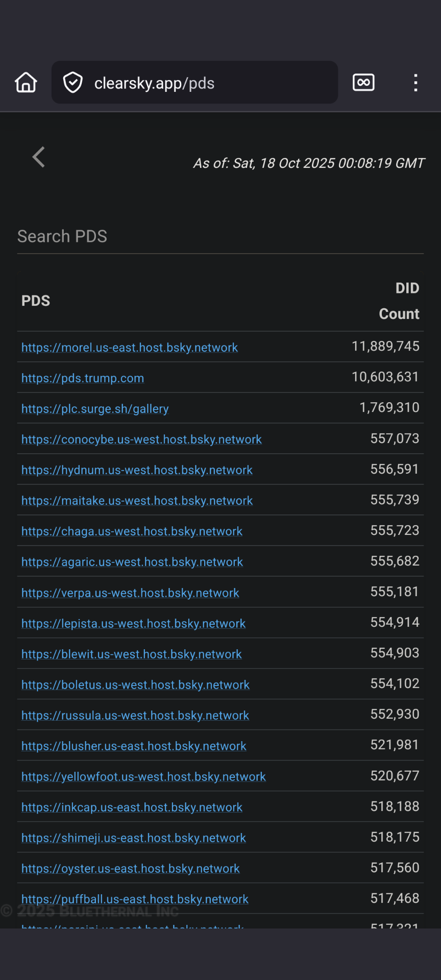This screenshot has width=441, height=980.
Task: Open the maitake.us-west PDS link
Action: click(x=137, y=501)
